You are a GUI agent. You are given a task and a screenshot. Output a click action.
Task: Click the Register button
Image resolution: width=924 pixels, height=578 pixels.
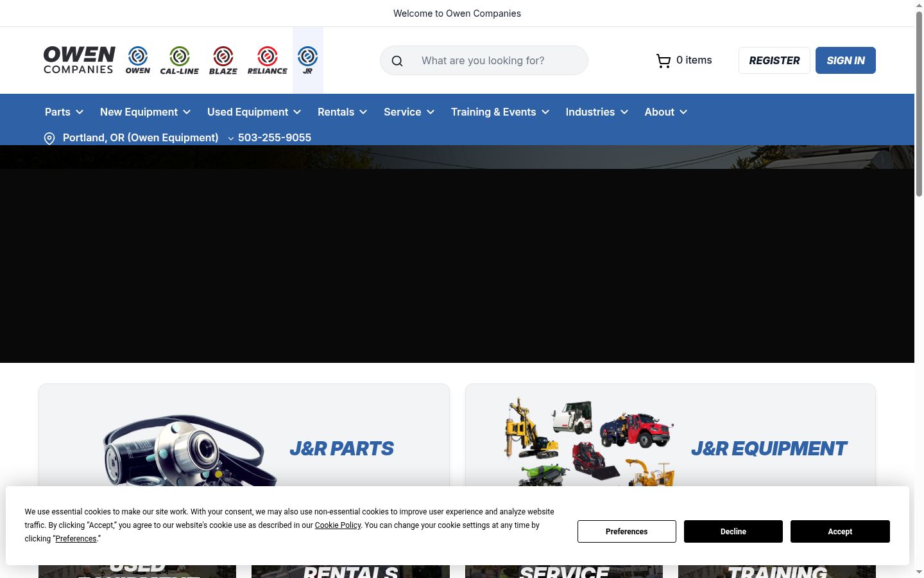point(774,60)
